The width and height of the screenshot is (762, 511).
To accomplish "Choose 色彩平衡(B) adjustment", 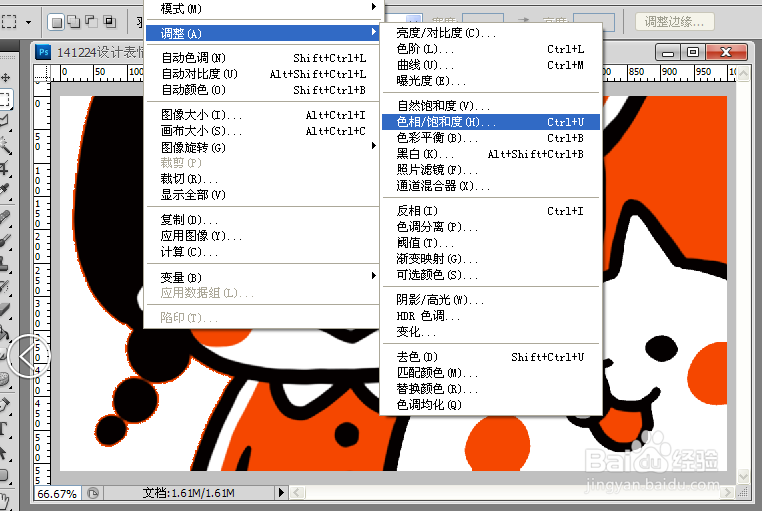I will coord(491,138).
